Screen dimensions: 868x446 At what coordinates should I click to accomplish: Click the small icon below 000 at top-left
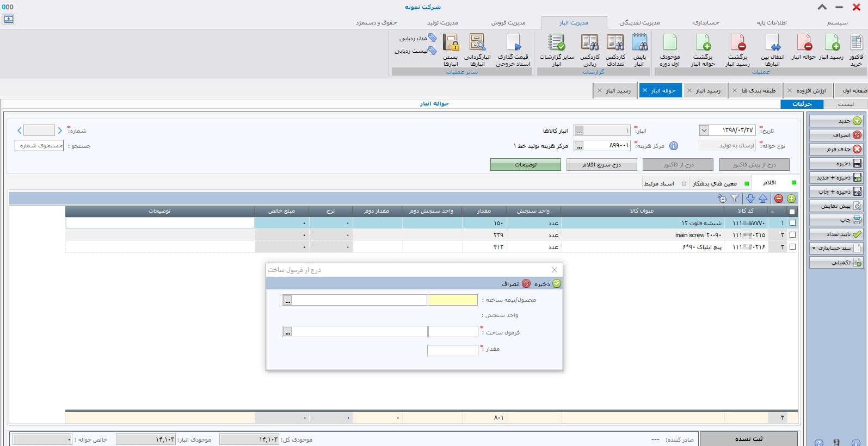[x=8, y=19]
